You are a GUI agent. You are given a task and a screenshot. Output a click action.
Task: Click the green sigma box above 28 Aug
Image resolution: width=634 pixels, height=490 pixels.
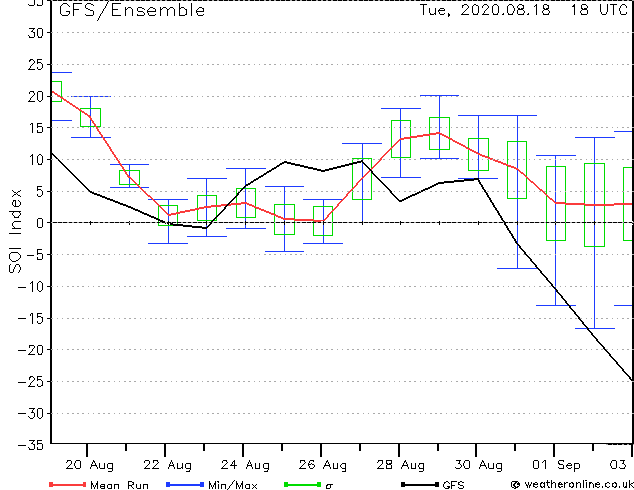401,139
